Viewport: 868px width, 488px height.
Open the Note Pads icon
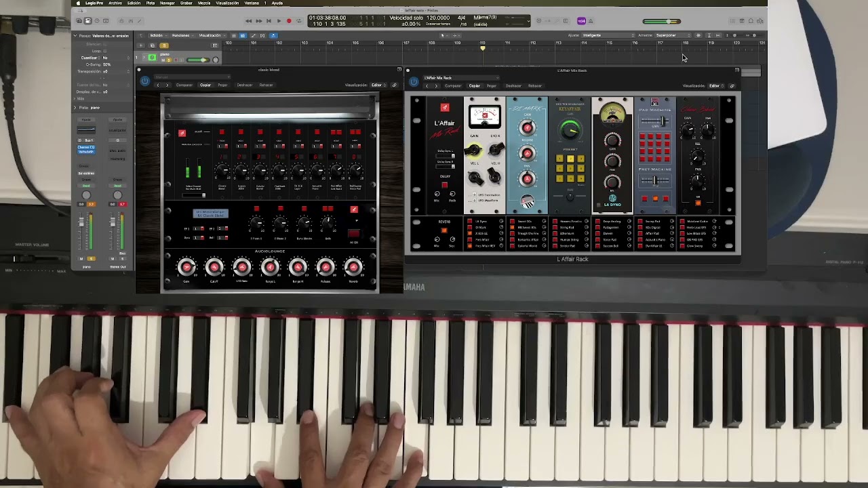742,21
